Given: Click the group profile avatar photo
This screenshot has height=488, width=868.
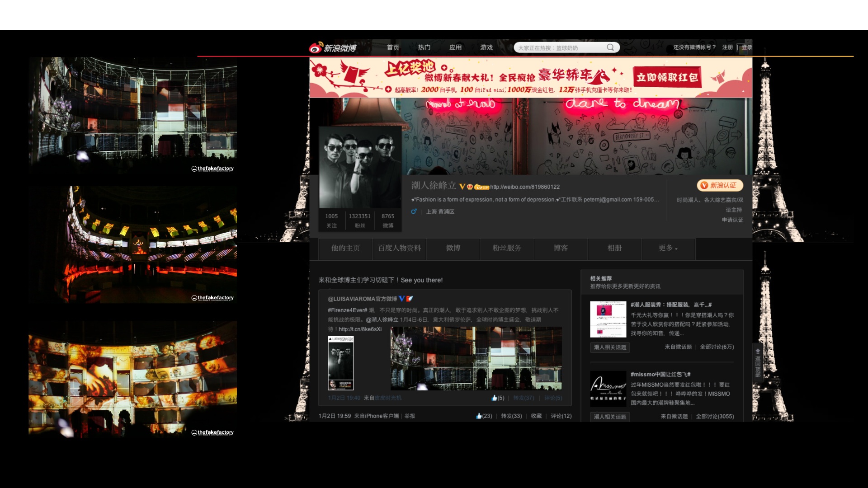Looking at the screenshot, I should [x=360, y=167].
